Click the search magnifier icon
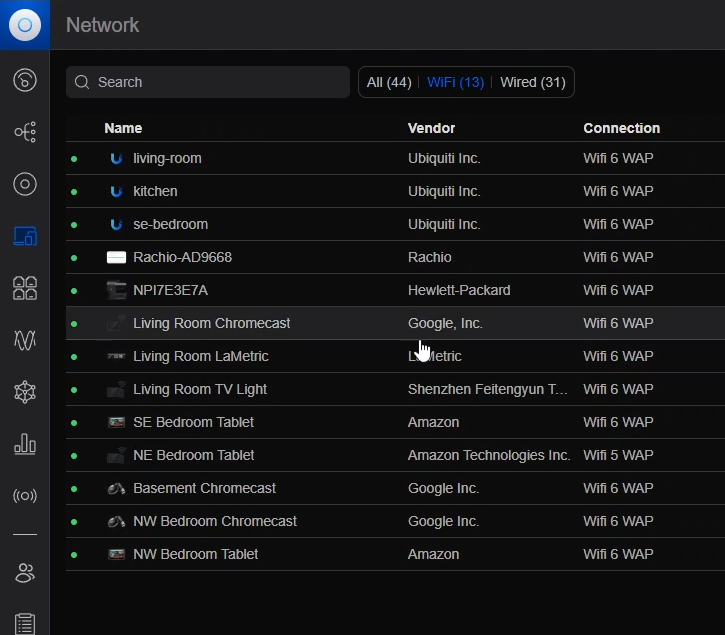The image size is (725, 635). 82,82
